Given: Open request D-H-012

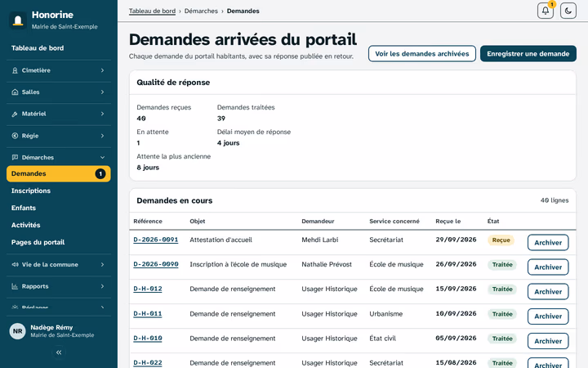Looking at the screenshot, I should pos(148,289).
